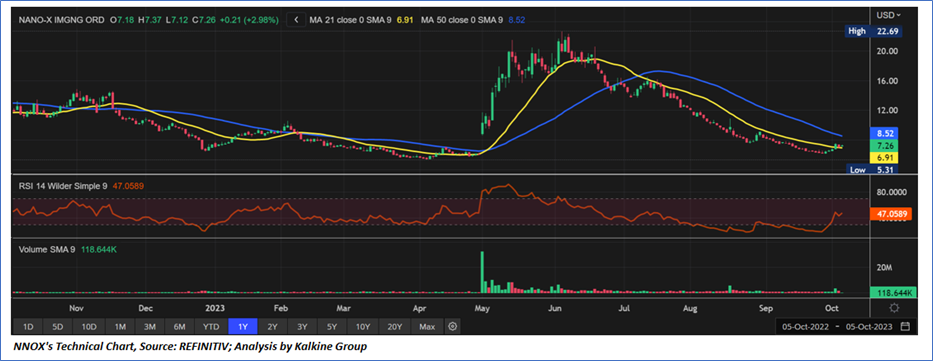Image resolution: width=933 pixels, height=361 pixels.
Task: Edit the start date 05-Oct-2022
Action: click(806, 327)
